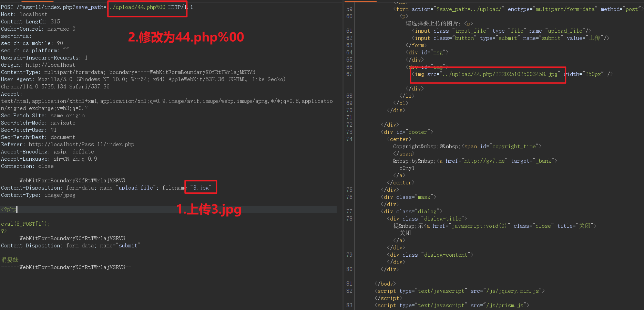
Task: Select the 'Accept-Encoding: gzip, deflate' header
Action: [48, 151]
